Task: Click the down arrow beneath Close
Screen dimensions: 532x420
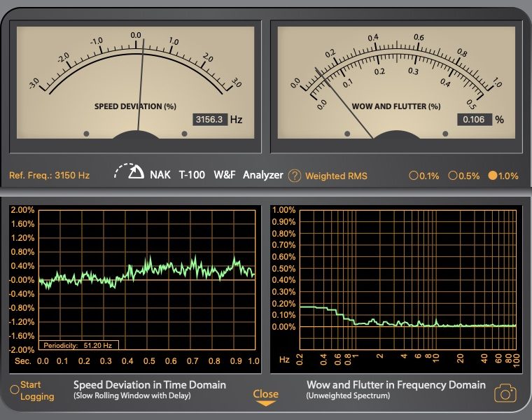Action: (x=266, y=403)
